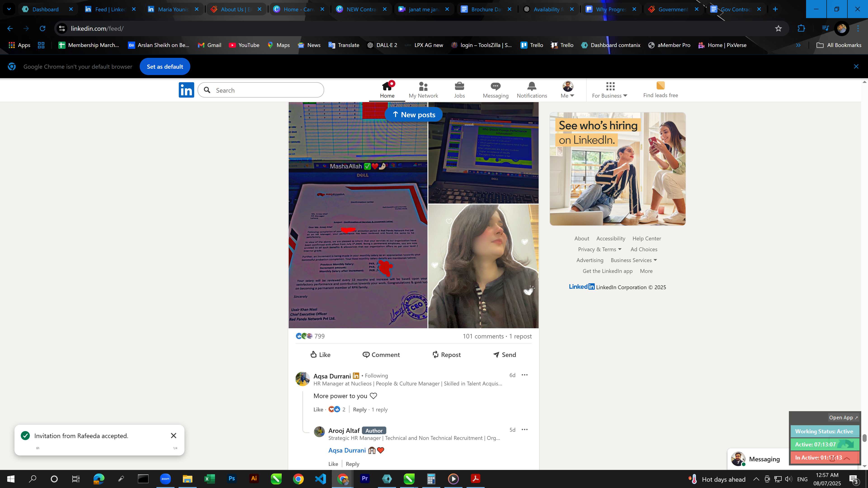Repost this post
Image resolution: width=868 pixels, height=488 pixels.
coord(446,355)
